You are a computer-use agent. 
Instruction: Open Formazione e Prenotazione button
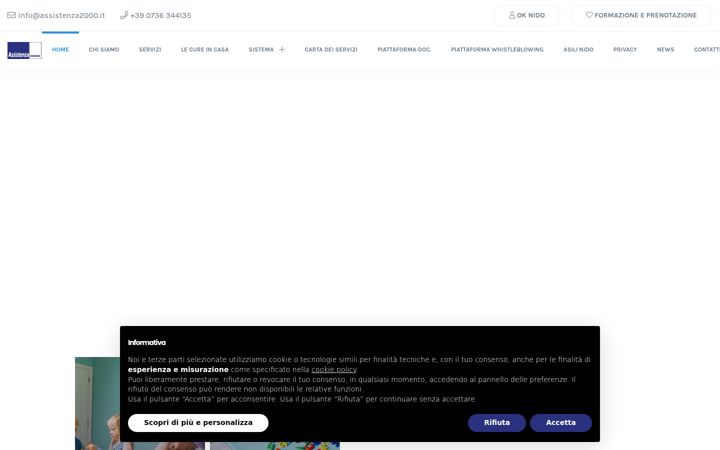(641, 15)
